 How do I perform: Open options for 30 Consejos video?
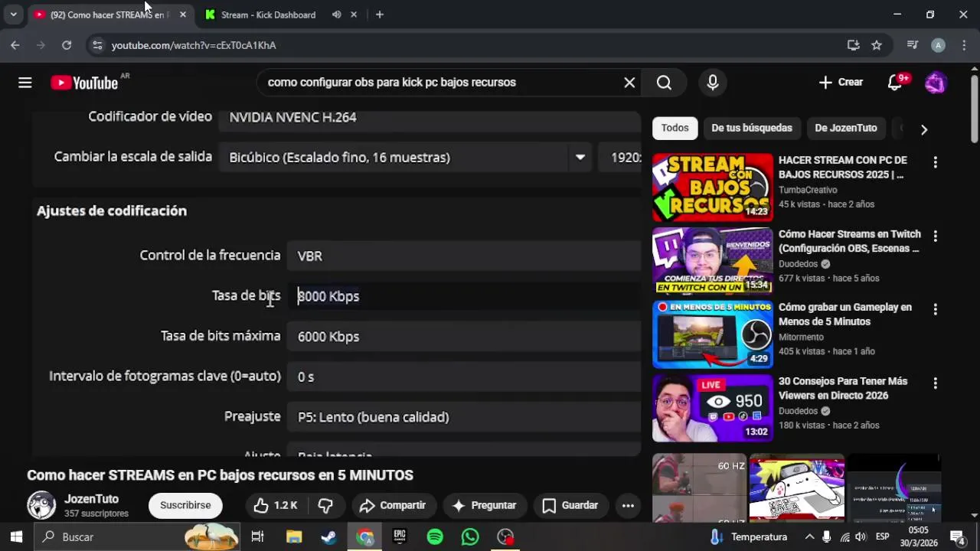[935, 383]
